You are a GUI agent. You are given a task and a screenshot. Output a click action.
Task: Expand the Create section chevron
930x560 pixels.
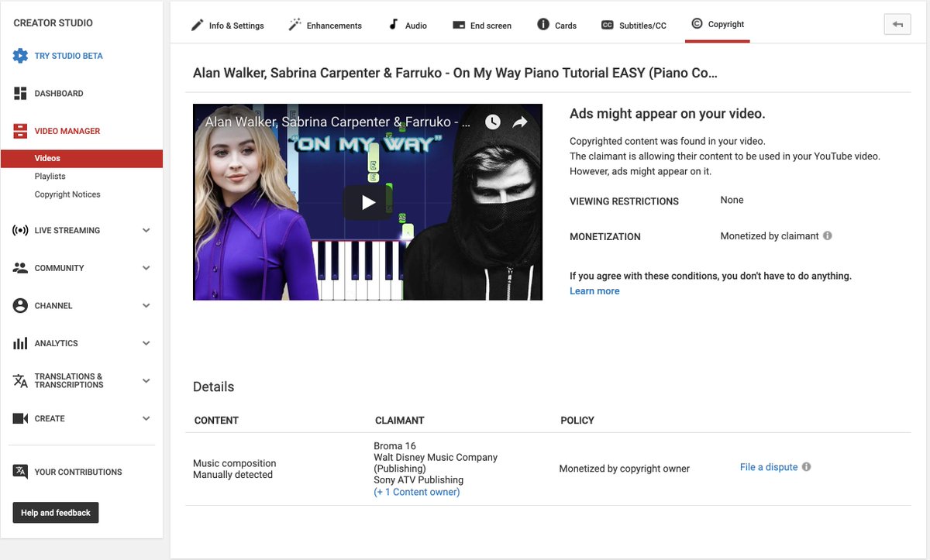pos(146,418)
